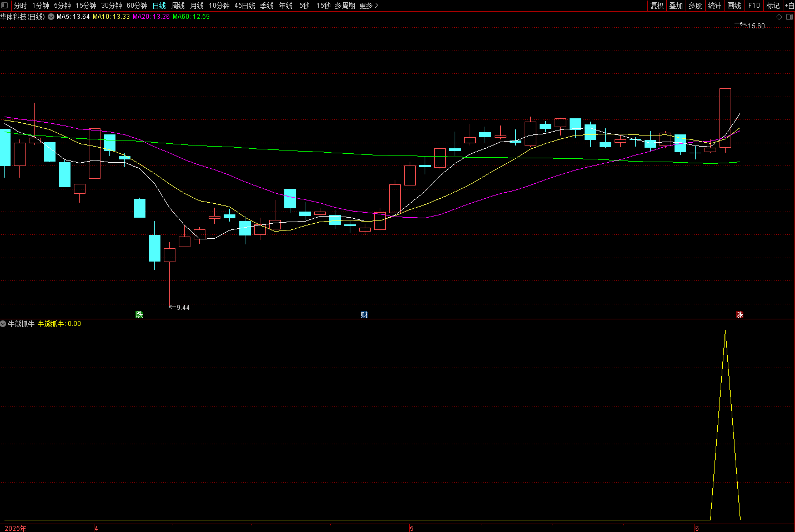Click the 叠加 overlay button
The height and width of the screenshot is (532, 795).
point(676,6)
